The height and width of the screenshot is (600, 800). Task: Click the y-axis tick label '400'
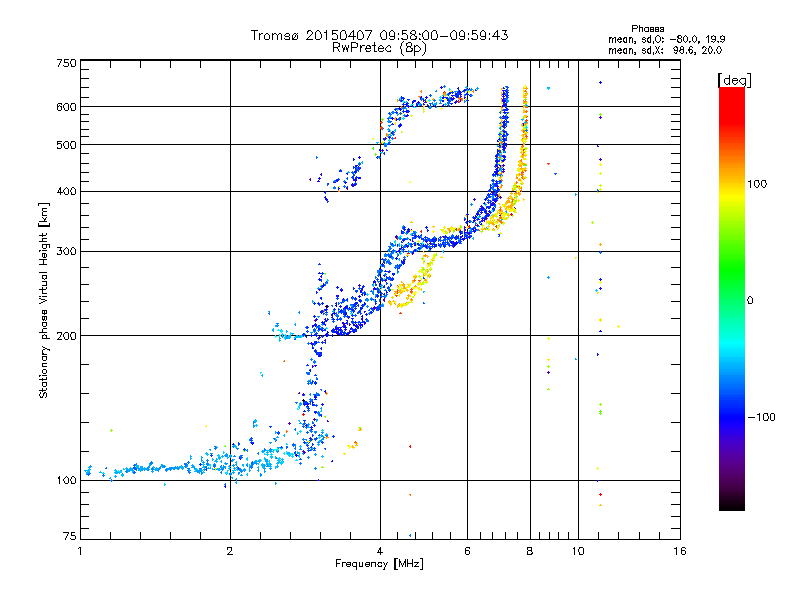[66, 191]
